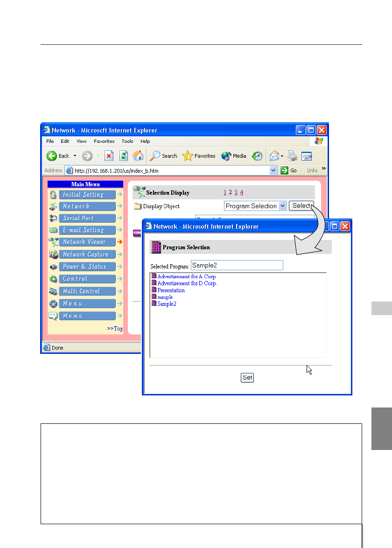Viewport: 392px width, 548px height.
Task: Open the Forward button history dropdown arrow
Action: (x=98, y=156)
